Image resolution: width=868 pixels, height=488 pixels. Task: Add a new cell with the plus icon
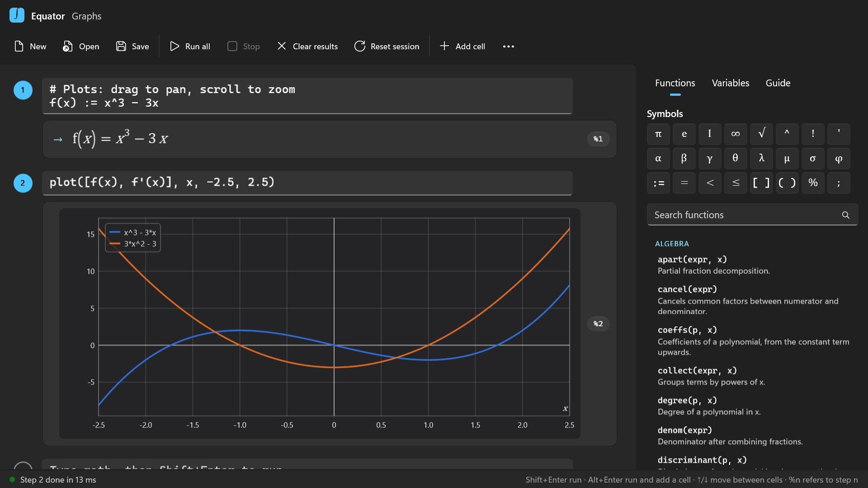click(x=444, y=46)
